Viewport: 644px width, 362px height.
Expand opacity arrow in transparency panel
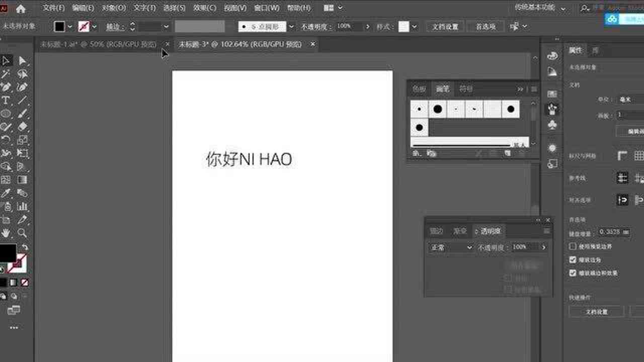pos(543,247)
